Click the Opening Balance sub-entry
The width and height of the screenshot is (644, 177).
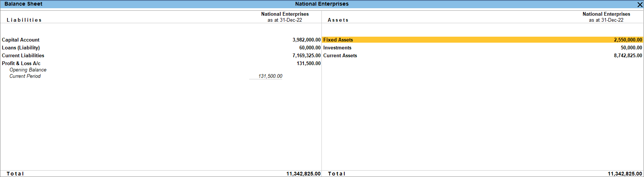coord(28,70)
